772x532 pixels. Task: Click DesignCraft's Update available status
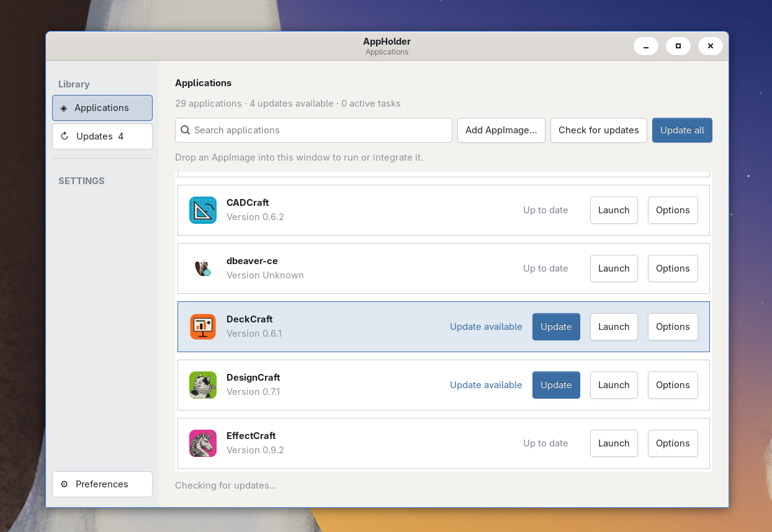[486, 385]
